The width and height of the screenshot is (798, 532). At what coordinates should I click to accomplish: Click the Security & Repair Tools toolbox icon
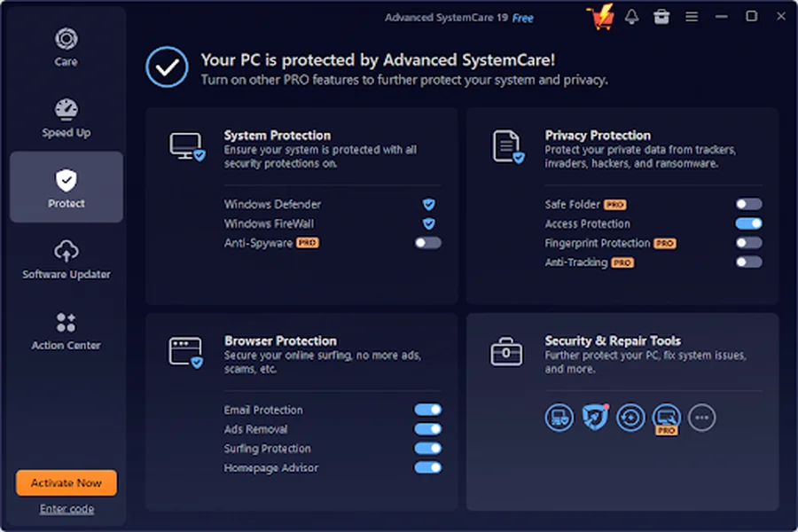pyautogui.click(x=506, y=352)
